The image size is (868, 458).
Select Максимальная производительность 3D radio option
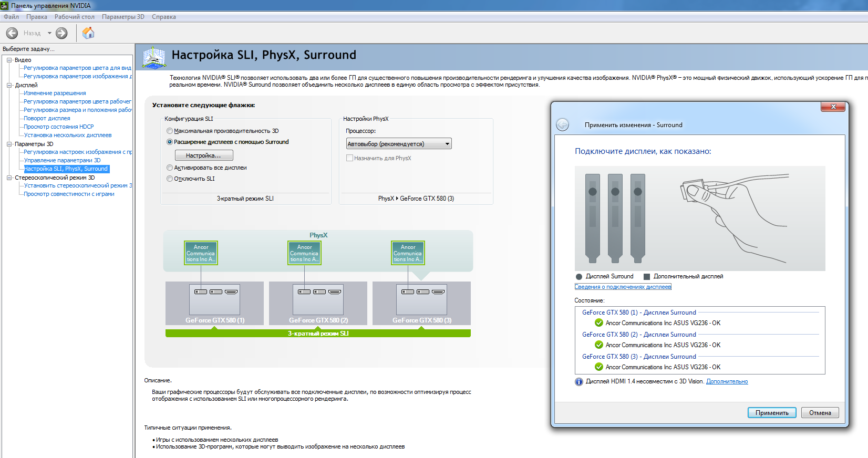[x=170, y=131]
